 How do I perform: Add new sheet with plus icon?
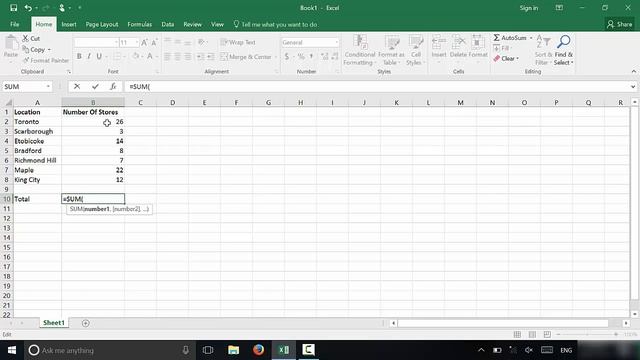pos(85,323)
